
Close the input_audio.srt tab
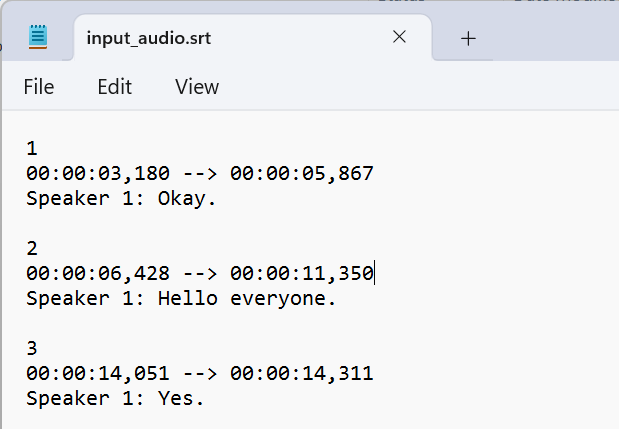[x=400, y=37]
